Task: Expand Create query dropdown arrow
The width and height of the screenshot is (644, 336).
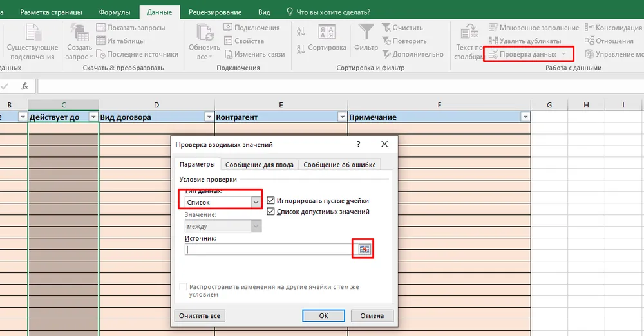Action: click(x=91, y=57)
